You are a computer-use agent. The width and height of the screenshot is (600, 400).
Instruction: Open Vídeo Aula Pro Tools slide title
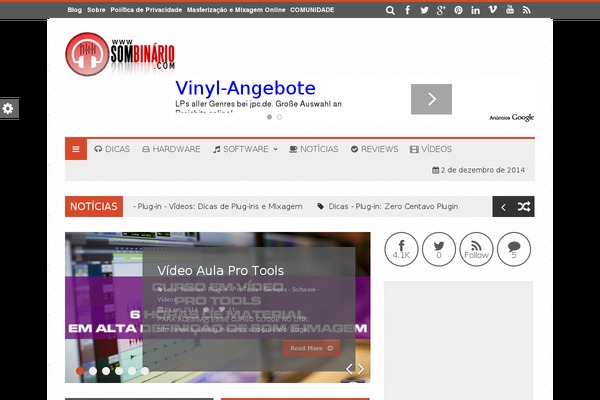pyautogui.click(x=220, y=271)
